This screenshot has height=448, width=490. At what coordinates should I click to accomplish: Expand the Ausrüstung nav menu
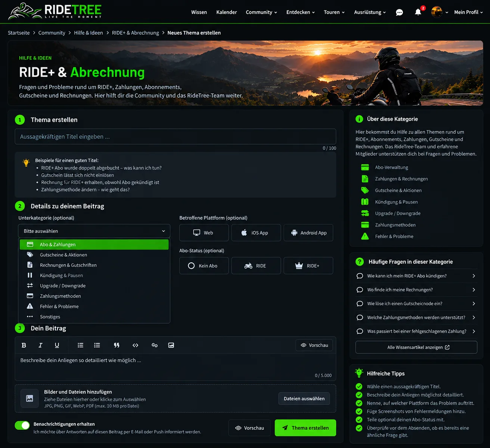[x=370, y=12]
